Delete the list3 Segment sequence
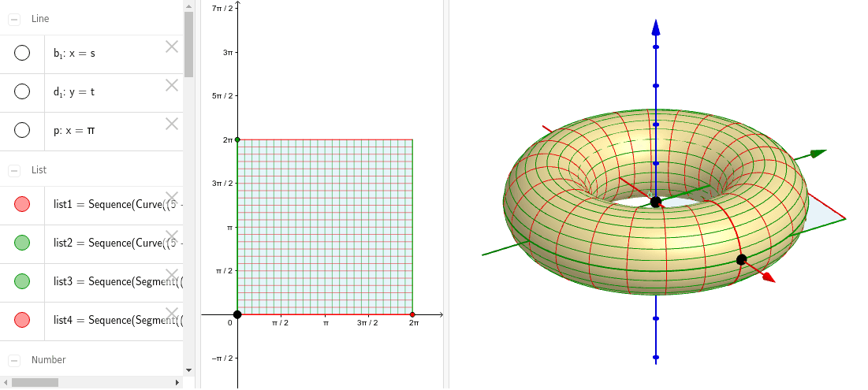This screenshot has width=868, height=390. 172,275
